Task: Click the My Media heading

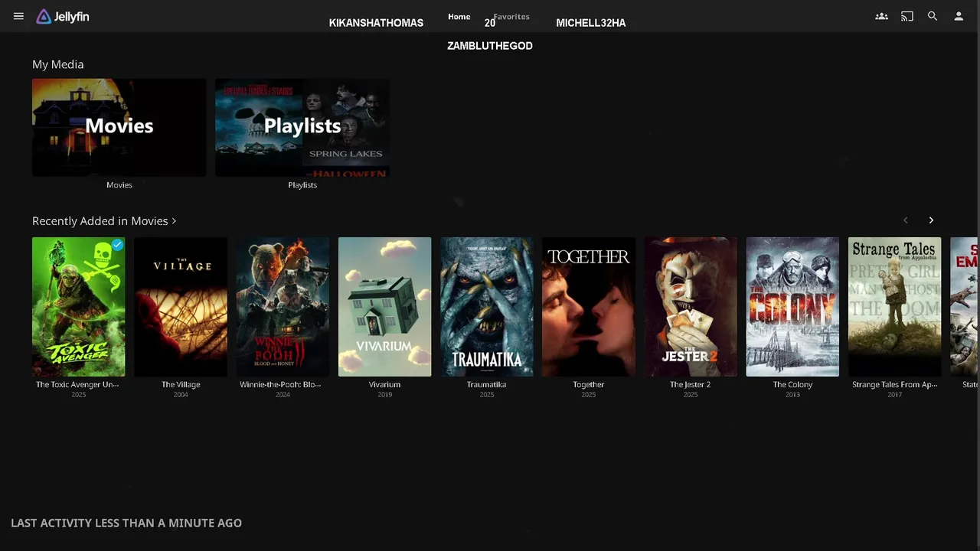Action: pyautogui.click(x=58, y=64)
